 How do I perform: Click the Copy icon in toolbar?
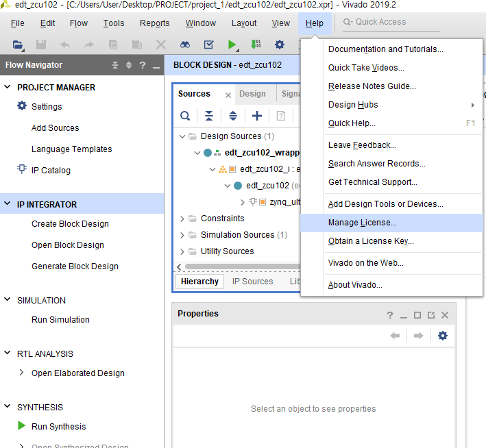pos(113,45)
